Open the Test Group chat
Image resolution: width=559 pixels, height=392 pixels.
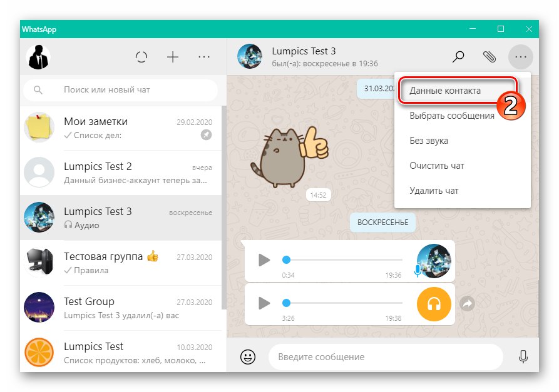point(121,308)
